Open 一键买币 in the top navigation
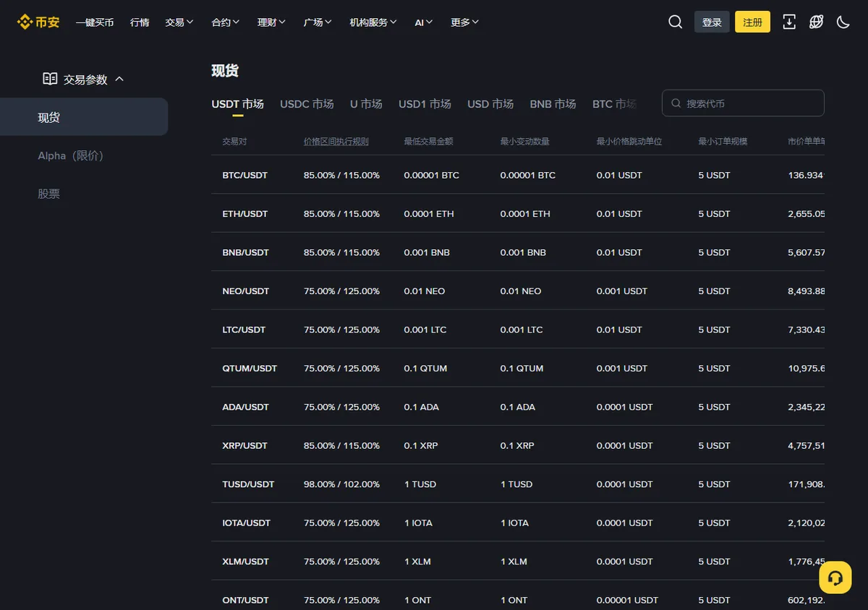 (x=95, y=22)
